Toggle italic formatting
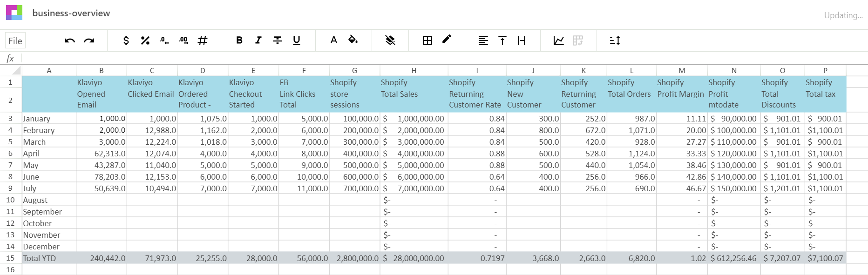This screenshot has height=275, width=868. pos(258,40)
